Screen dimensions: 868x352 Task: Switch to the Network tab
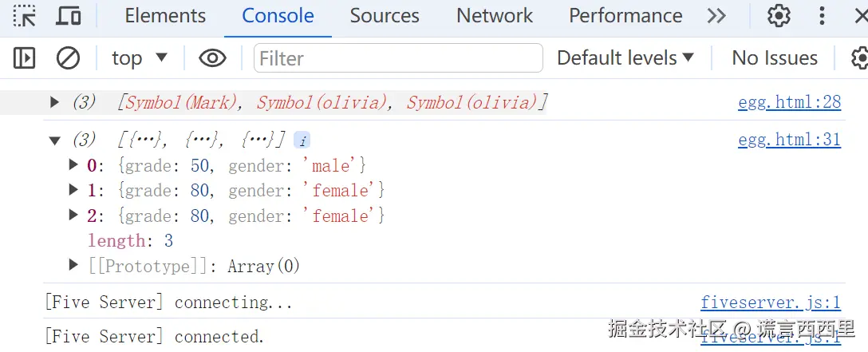coord(495,15)
